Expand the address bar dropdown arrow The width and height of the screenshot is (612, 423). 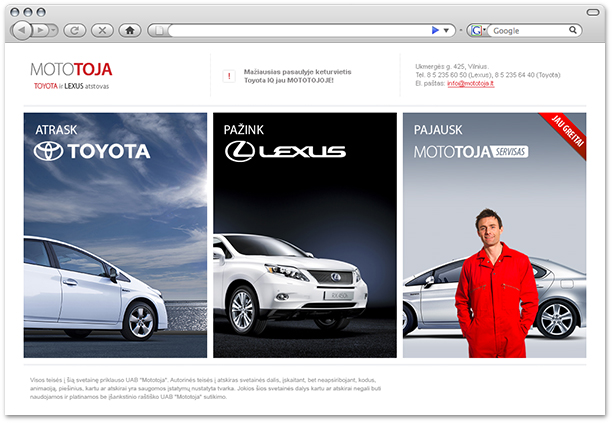point(446,30)
